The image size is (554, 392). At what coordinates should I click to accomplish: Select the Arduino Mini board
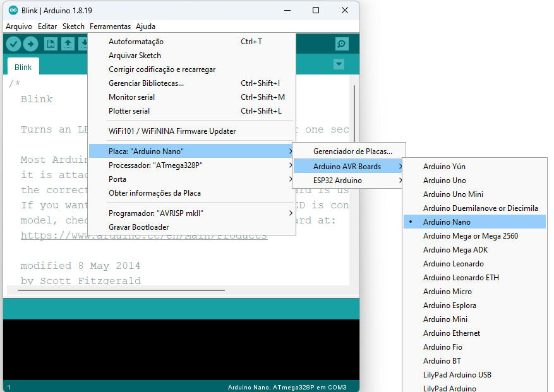(474, 319)
